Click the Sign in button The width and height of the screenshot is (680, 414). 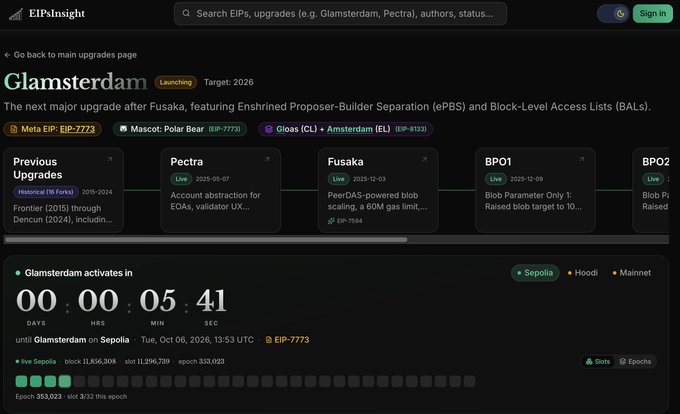(x=653, y=13)
